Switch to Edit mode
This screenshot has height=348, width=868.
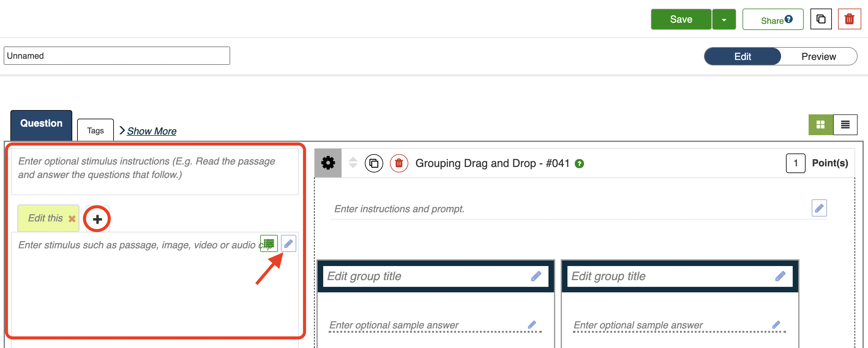tap(742, 57)
